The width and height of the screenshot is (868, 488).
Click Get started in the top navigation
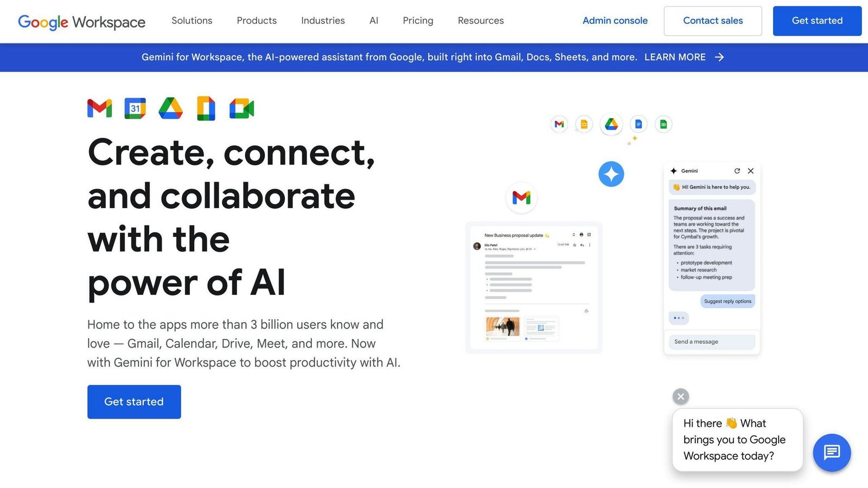817,21
